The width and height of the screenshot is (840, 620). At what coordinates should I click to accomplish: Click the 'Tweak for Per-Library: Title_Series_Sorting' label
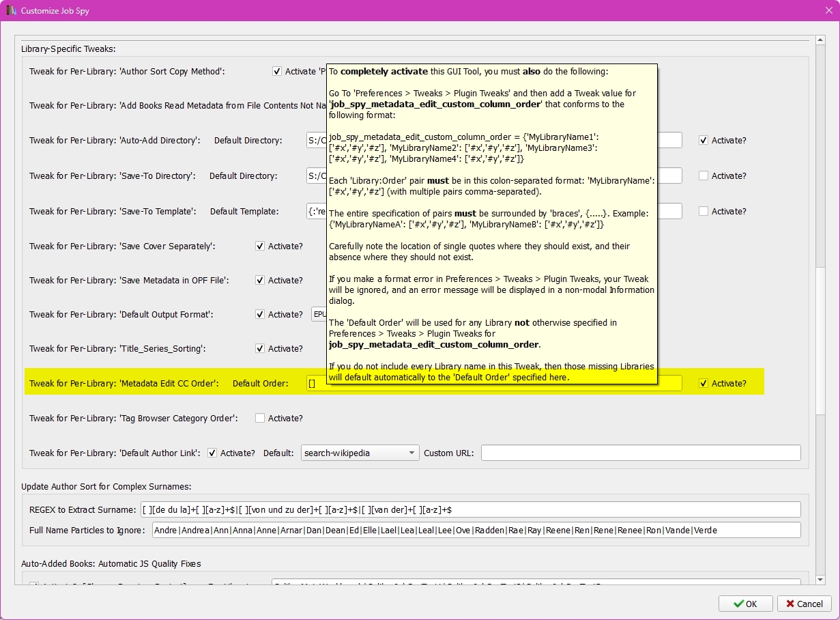[x=117, y=348]
